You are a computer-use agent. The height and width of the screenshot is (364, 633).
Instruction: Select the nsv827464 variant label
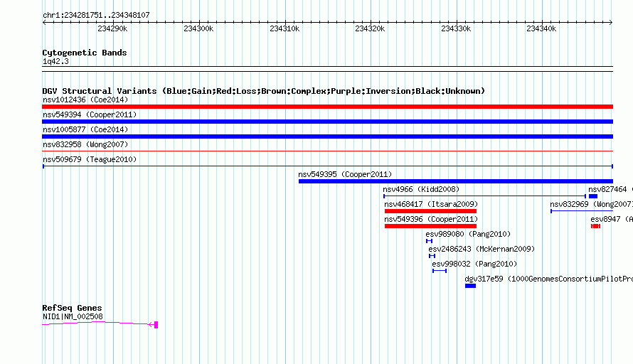click(x=610, y=189)
